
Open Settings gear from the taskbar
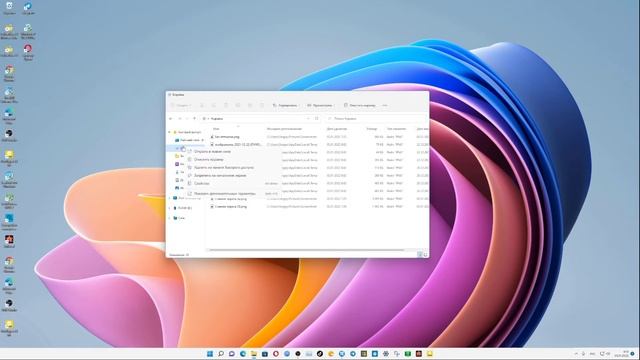point(386,353)
